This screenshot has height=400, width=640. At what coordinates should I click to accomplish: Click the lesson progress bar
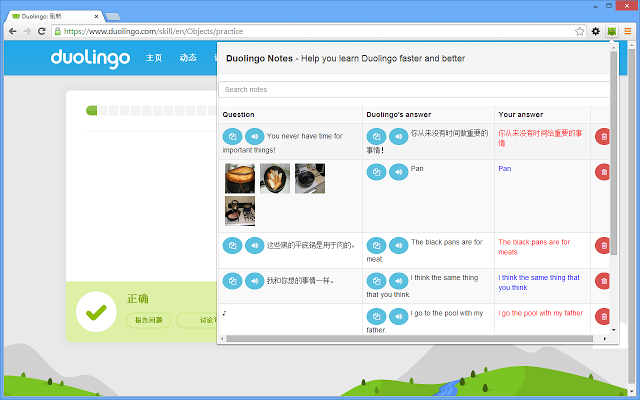tap(150, 110)
